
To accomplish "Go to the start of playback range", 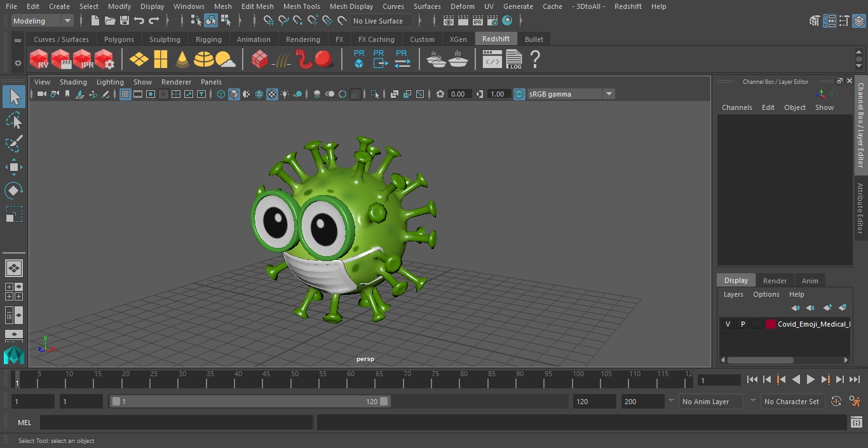I will click(752, 379).
